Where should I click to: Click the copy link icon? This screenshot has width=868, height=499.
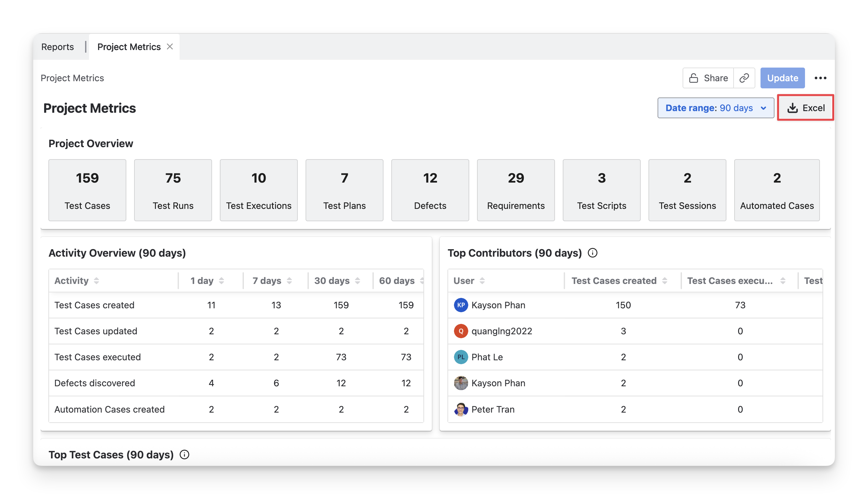[744, 78]
